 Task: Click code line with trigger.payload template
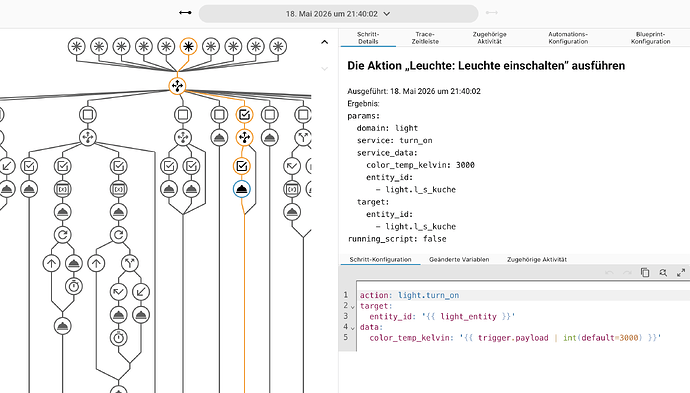[515, 338]
